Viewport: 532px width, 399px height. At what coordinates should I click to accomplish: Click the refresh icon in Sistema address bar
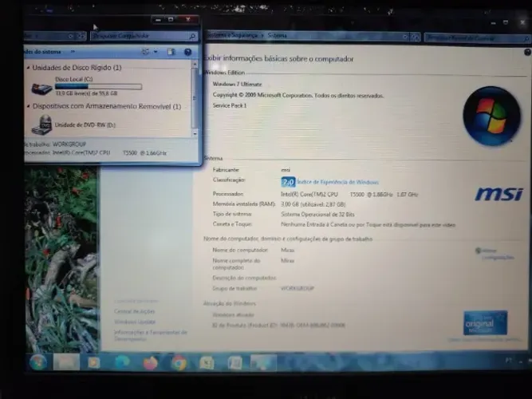click(x=416, y=37)
